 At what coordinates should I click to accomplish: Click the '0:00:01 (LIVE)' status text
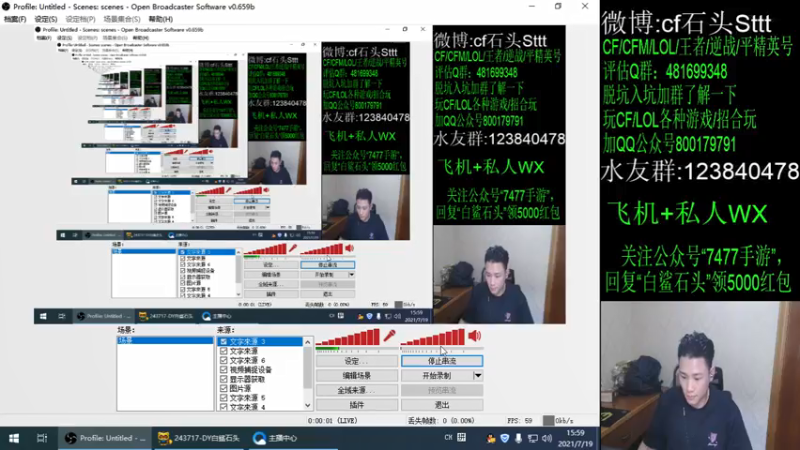pyautogui.click(x=333, y=421)
